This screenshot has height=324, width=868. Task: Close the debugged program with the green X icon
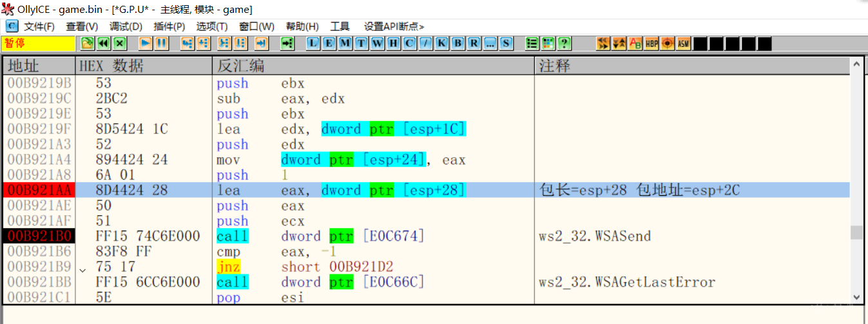click(119, 43)
